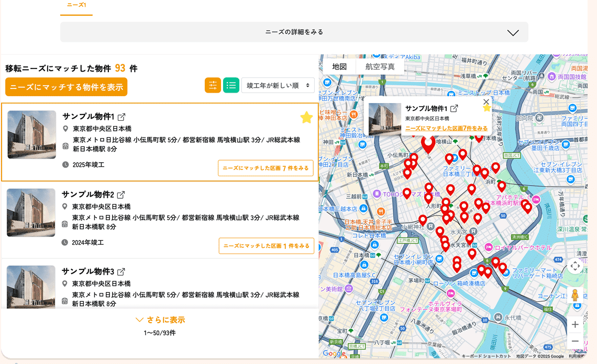Toggle the star in the map popup
The height and width of the screenshot is (364, 597).
click(487, 108)
